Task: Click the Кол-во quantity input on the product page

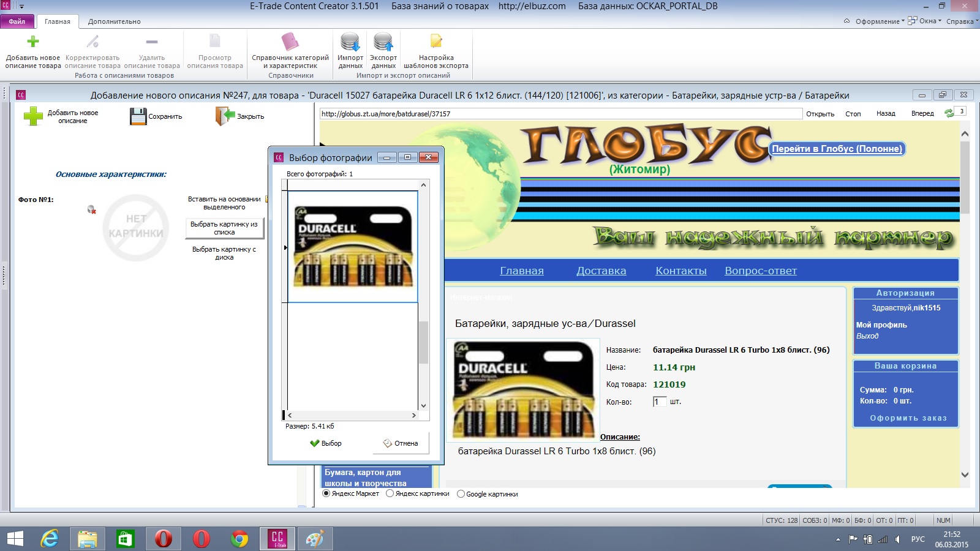Action: (659, 402)
